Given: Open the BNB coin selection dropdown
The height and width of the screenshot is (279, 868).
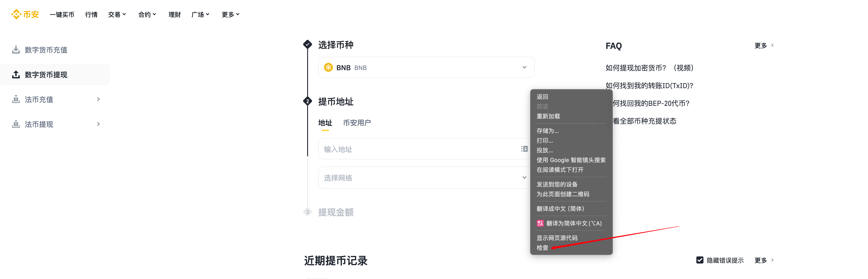Looking at the screenshot, I should pos(524,67).
